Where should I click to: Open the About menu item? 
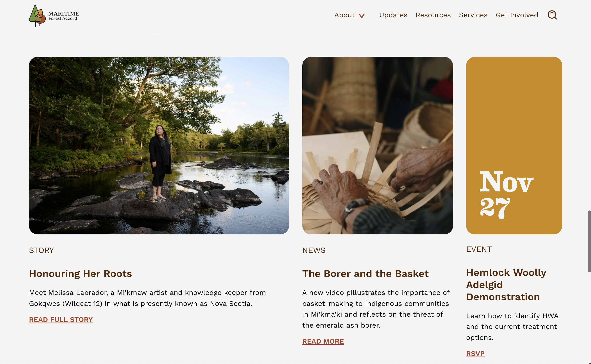tap(344, 15)
